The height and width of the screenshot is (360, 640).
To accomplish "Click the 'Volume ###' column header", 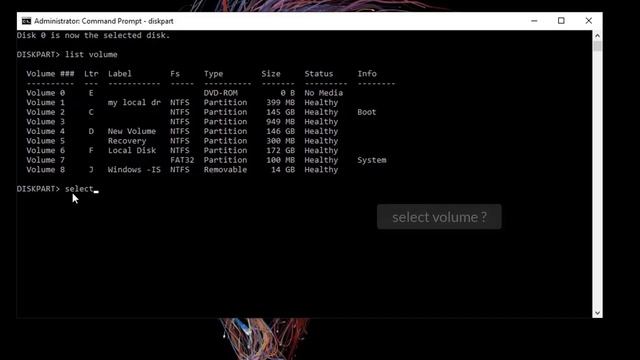I will pyautogui.click(x=50, y=74).
